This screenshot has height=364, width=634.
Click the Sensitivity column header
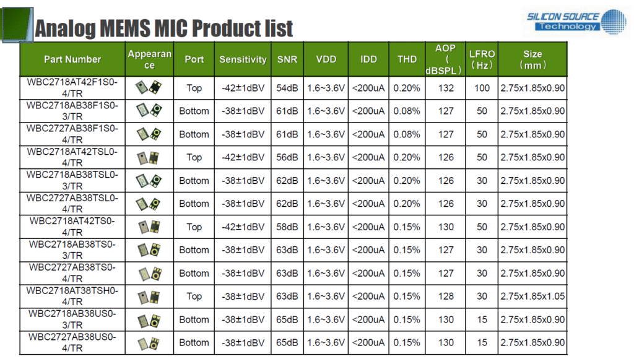click(243, 59)
